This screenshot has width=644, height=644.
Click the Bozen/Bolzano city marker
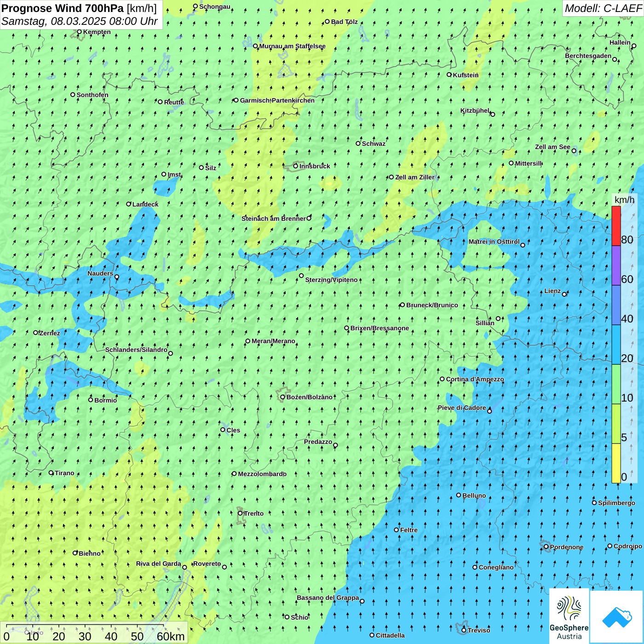pos(283,397)
